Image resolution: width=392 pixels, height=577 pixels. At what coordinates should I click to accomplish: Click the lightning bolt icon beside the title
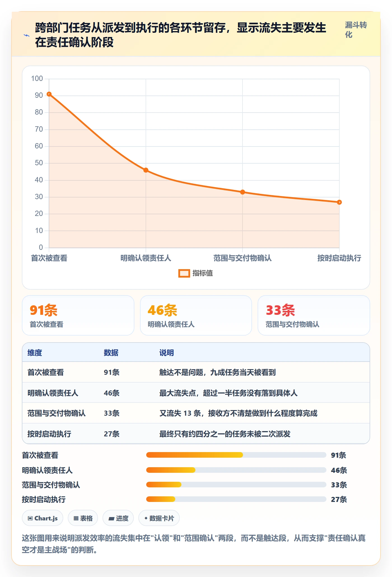27,36
